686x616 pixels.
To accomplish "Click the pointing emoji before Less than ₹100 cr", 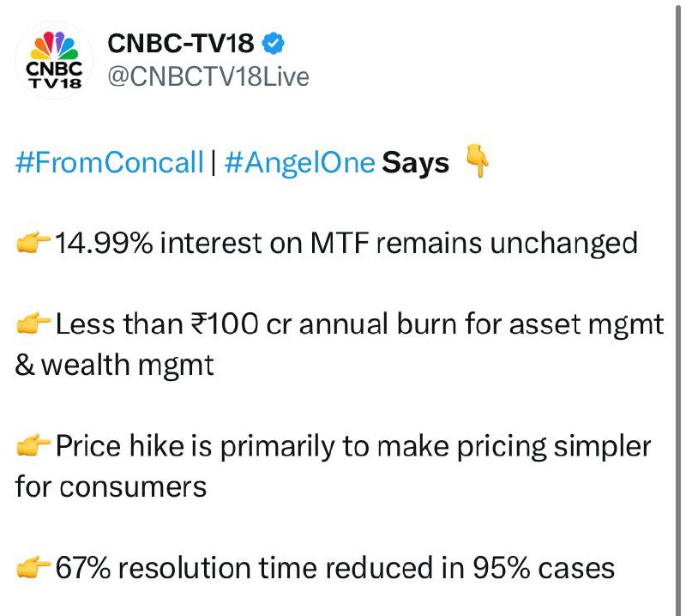I will point(33,325).
